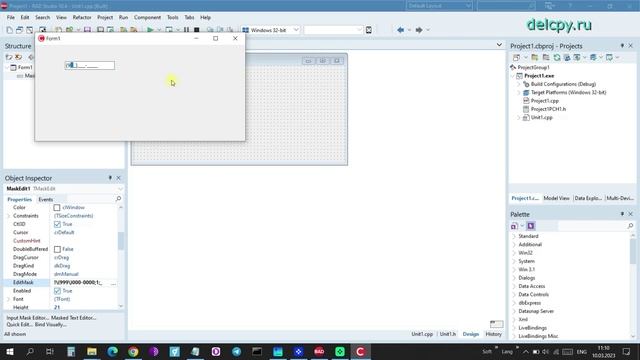Open the editor tabs dropdown chevron

click(499, 44)
